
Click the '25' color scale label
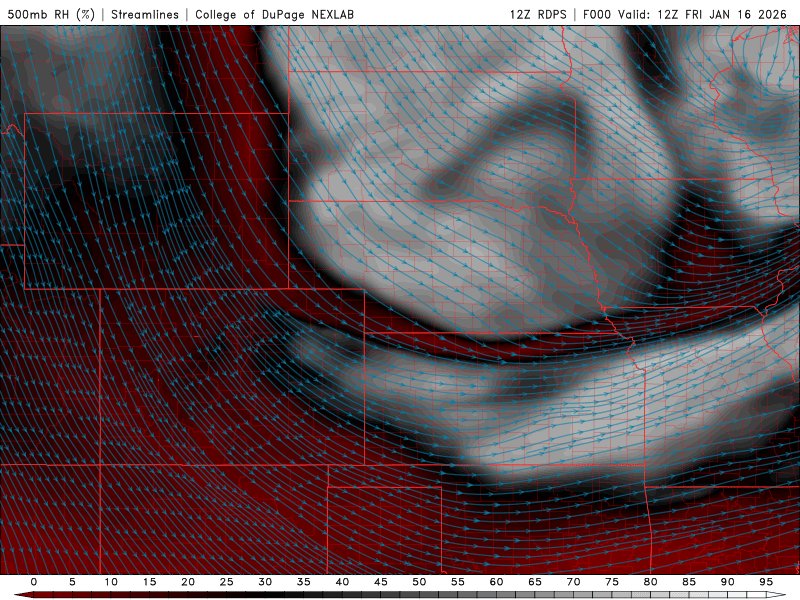(x=227, y=582)
